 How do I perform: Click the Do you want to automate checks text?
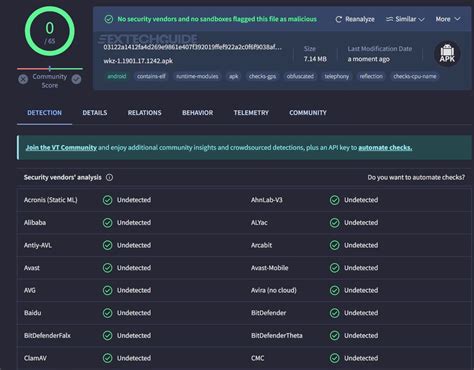coord(416,177)
